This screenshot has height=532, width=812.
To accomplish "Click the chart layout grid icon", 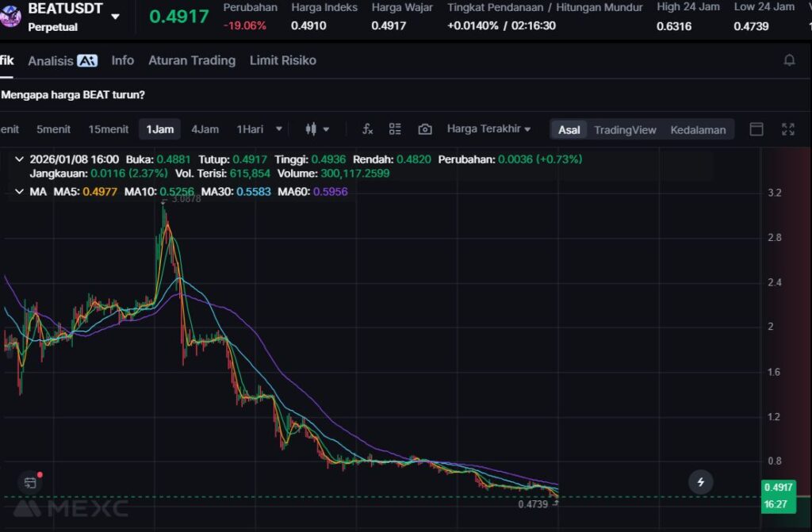I will point(395,129).
